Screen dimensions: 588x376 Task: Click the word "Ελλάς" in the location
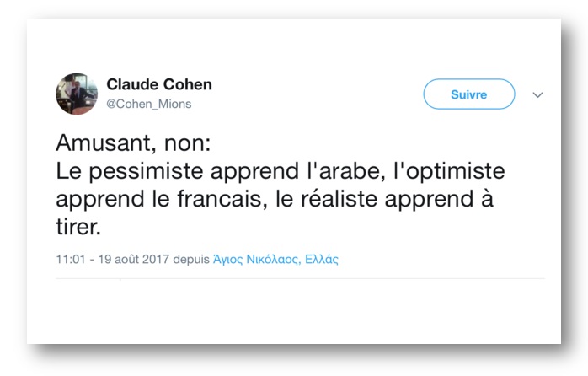[322, 260]
